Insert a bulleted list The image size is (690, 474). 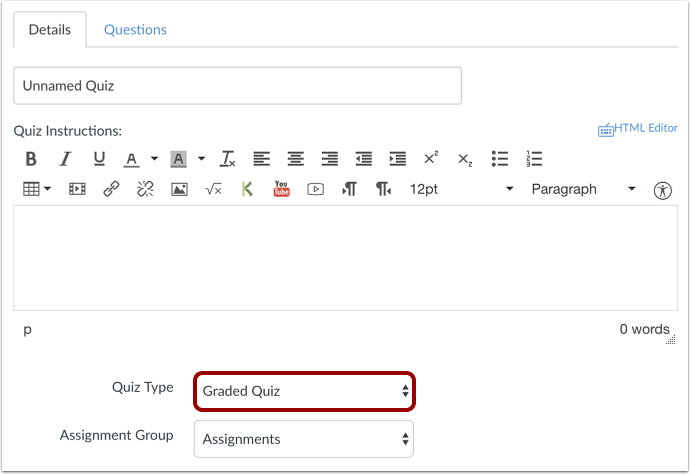[500, 159]
